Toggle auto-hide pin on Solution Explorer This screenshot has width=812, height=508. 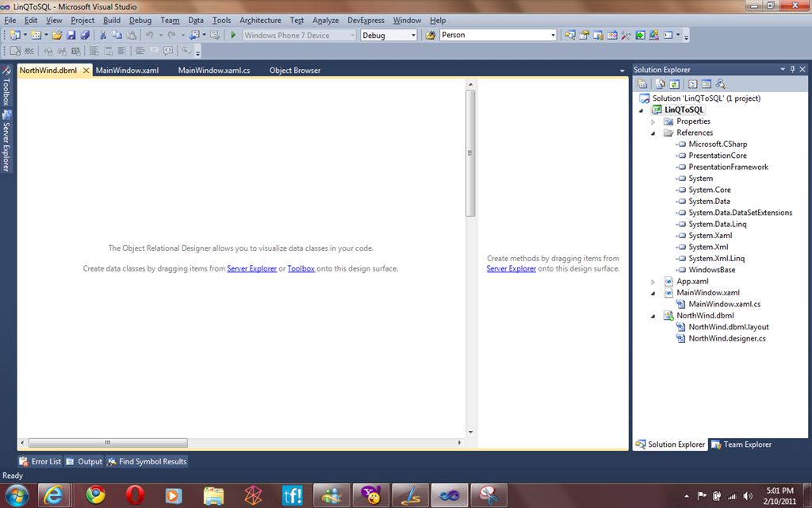tap(792, 70)
